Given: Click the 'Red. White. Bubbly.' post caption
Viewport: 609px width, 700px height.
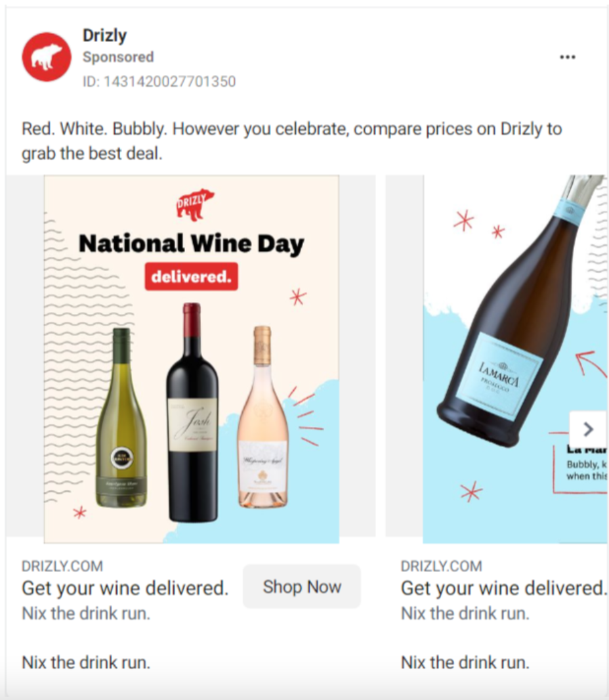Looking at the screenshot, I should click(x=292, y=141).
